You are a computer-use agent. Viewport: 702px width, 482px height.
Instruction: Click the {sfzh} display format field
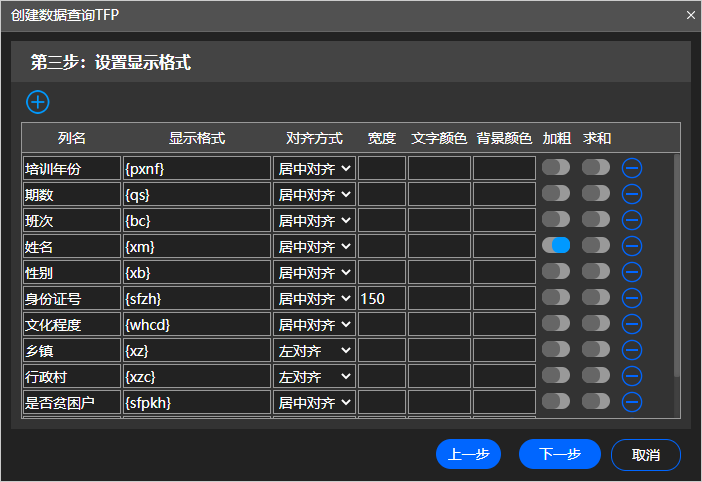pyautogui.click(x=197, y=298)
